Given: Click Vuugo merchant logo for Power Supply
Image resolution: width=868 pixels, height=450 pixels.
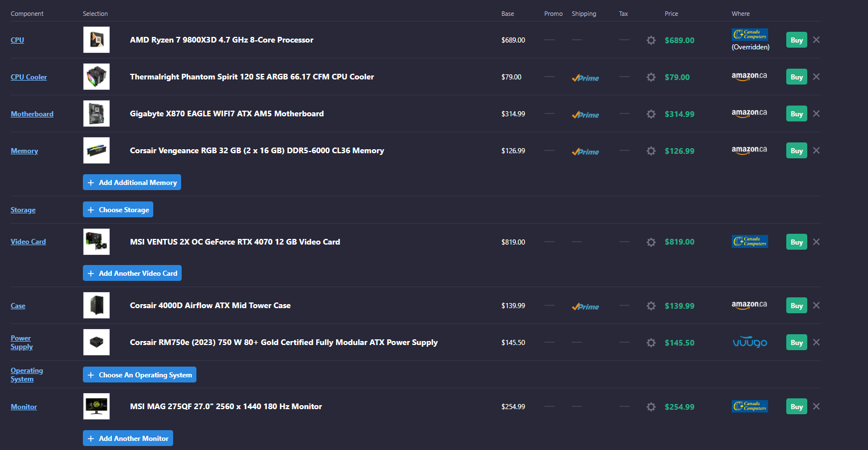Looking at the screenshot, I should point(750,342).
